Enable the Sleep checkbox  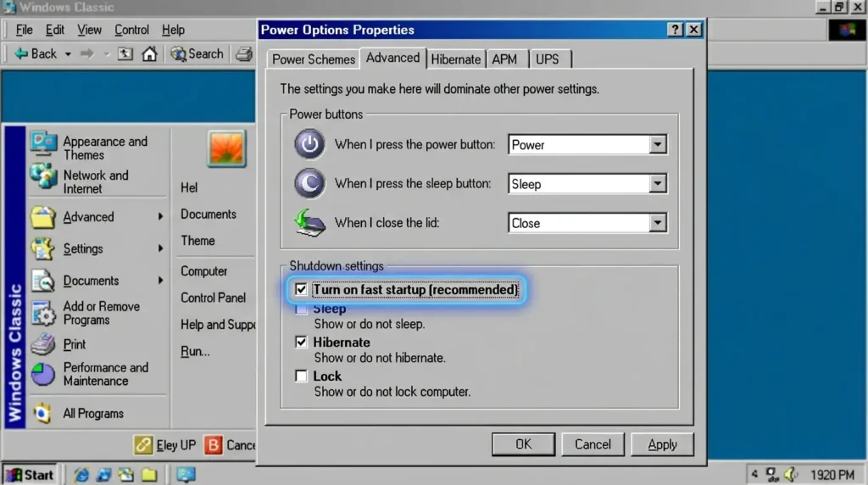[x=301, y=309]
